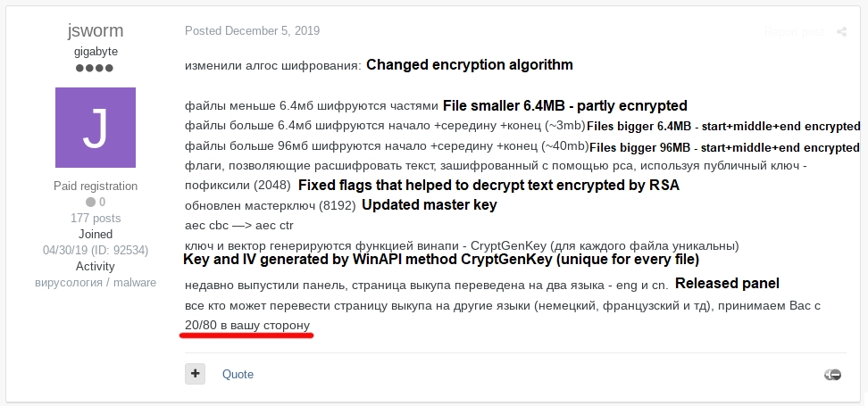This screenshot has height=406, width=868.
Task: Click the Paid registration group label
Action: (96, 186)
